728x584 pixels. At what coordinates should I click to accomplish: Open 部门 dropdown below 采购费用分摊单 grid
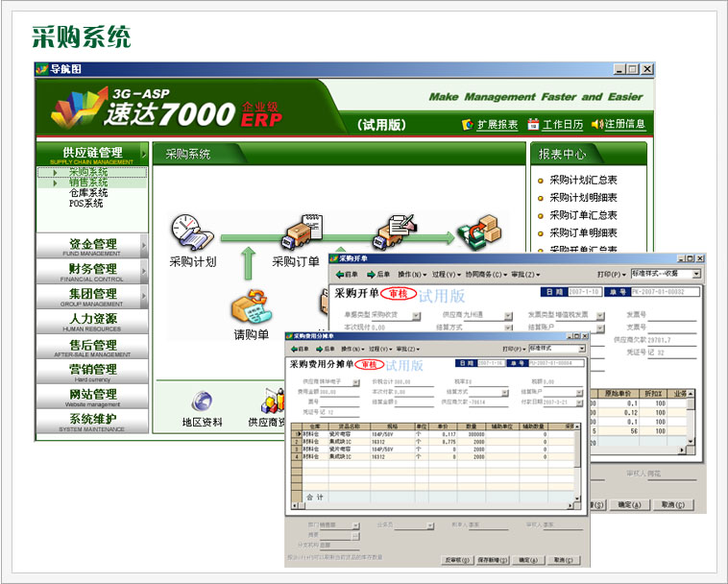pos(355,525)
